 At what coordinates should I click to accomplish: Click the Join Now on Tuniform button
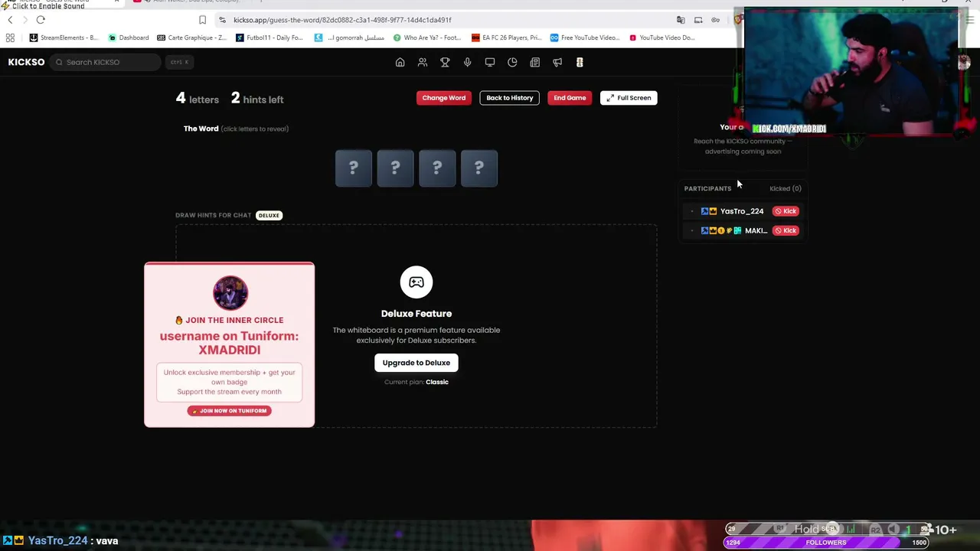[x=230, y=411]
